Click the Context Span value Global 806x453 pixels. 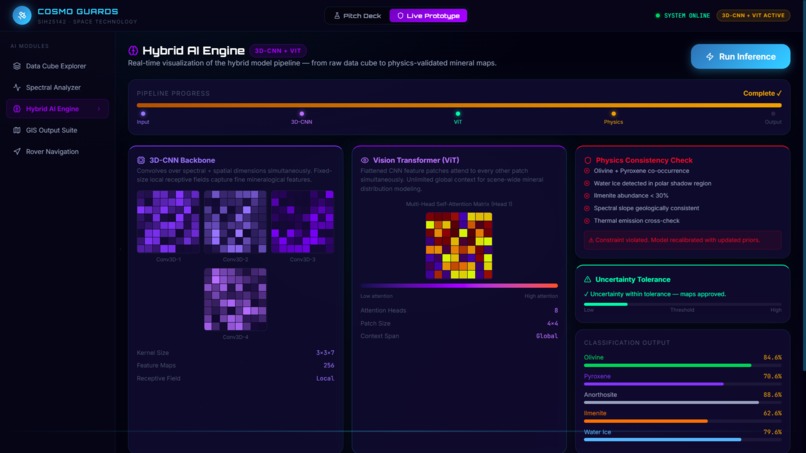coord(547,336)
